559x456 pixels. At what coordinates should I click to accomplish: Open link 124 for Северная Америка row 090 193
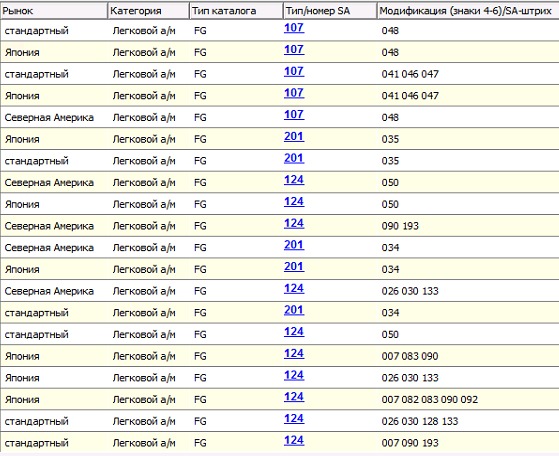(294, 224)
